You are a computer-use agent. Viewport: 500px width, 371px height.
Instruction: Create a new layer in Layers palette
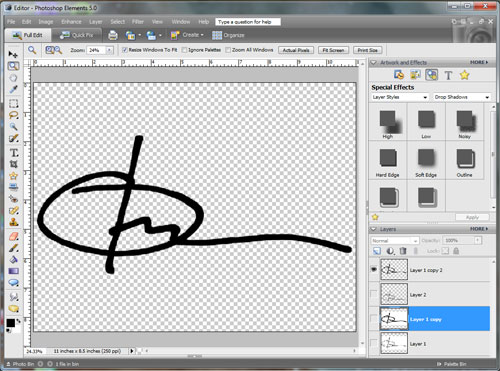coord(377,251)
